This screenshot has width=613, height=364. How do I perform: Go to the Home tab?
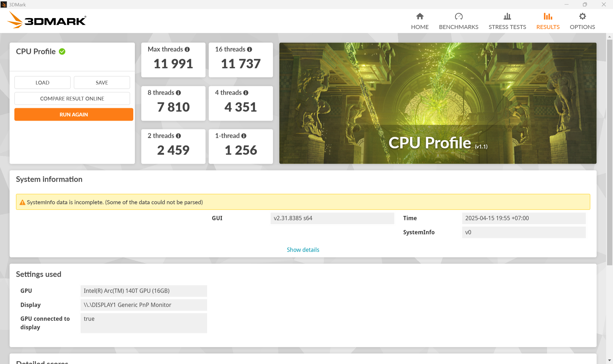420,21
